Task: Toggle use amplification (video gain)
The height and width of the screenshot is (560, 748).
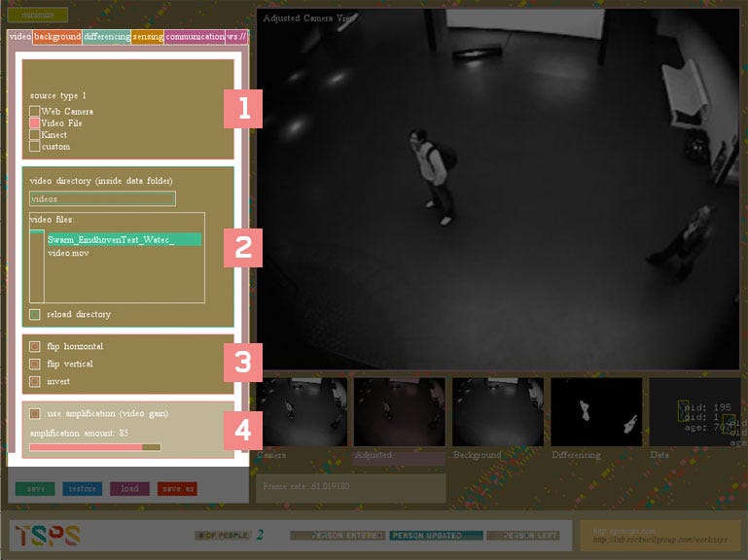Action: click(x=34, y=413)
